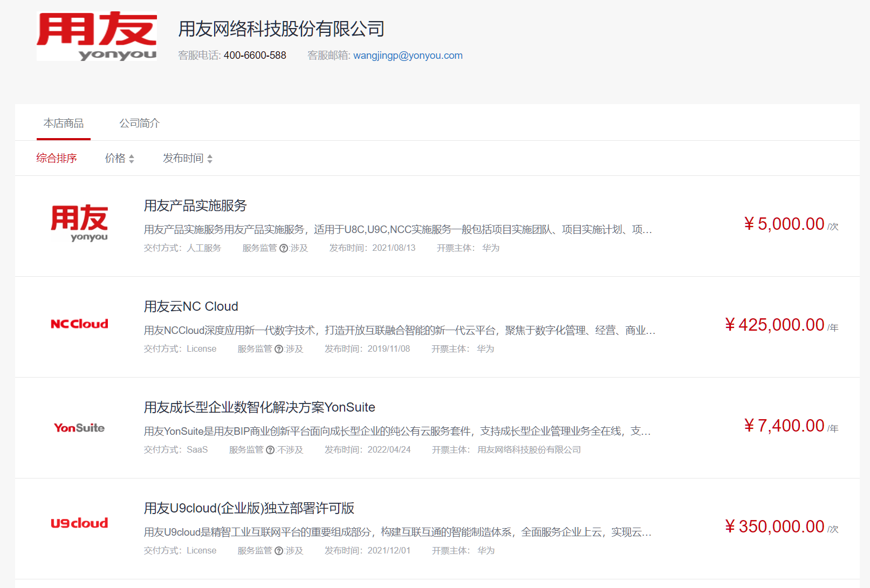Click the ¥425,000.00 price
870x588 pixels.
[x=775, y=325]
